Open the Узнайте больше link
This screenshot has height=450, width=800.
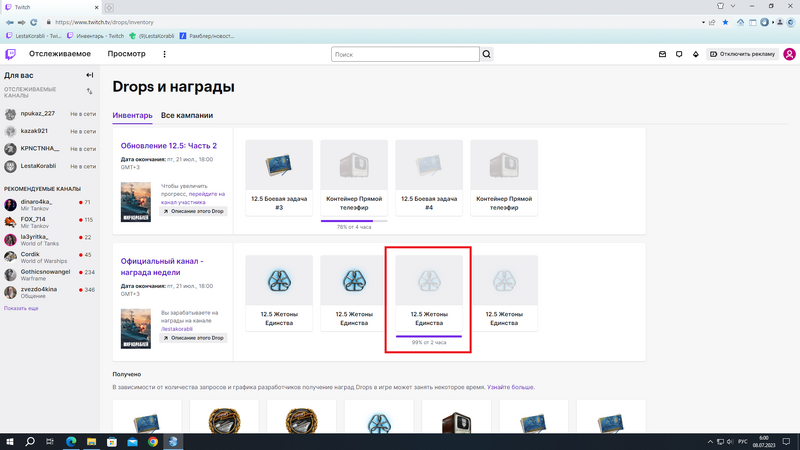510,387
